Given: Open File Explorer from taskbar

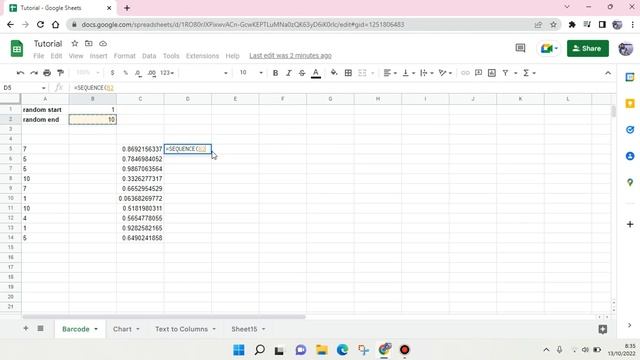Looking at the screenshot, I should tap(322, 350).
